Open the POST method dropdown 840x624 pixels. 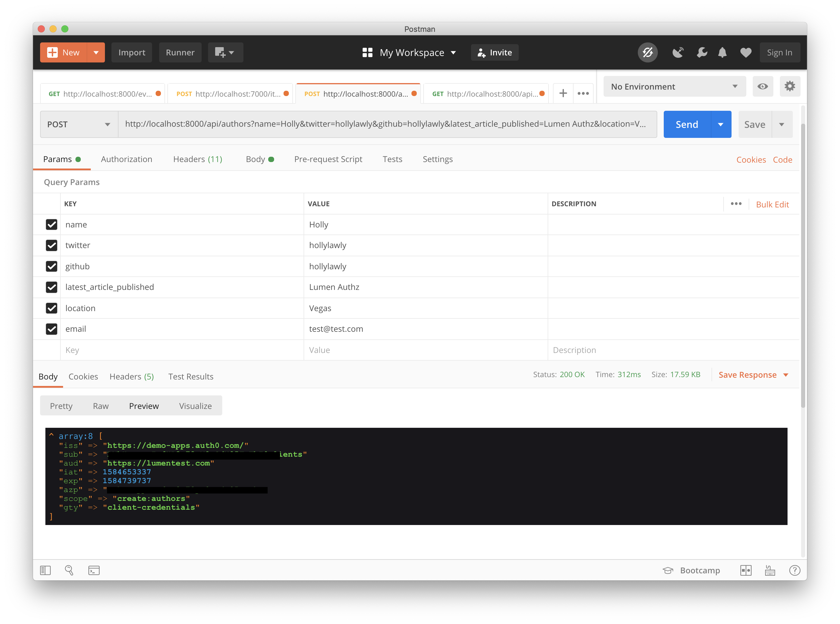79,124
